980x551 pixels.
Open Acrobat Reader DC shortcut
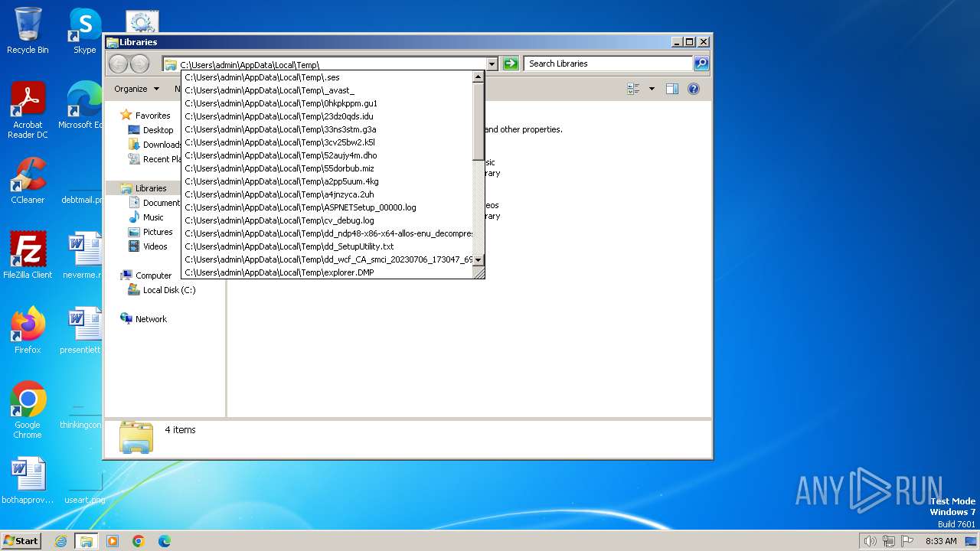(28, 110)
